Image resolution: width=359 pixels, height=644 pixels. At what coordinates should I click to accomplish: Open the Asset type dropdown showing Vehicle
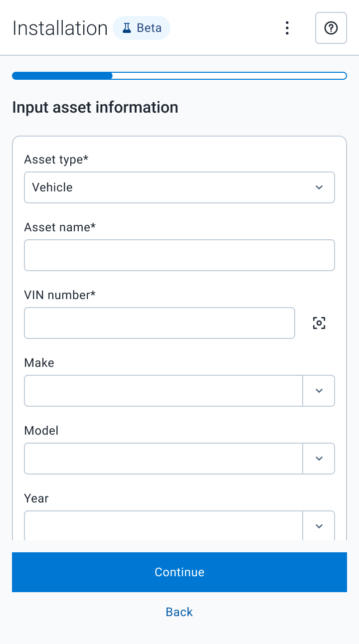(179, 187)
